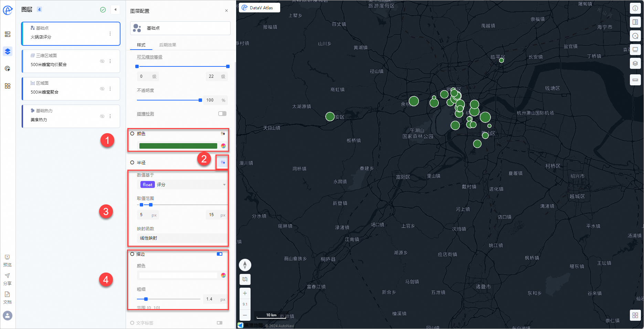The image size is (644, 329).
Task: Open the interaction settings sidebar icon
Action: pos(8,68)
